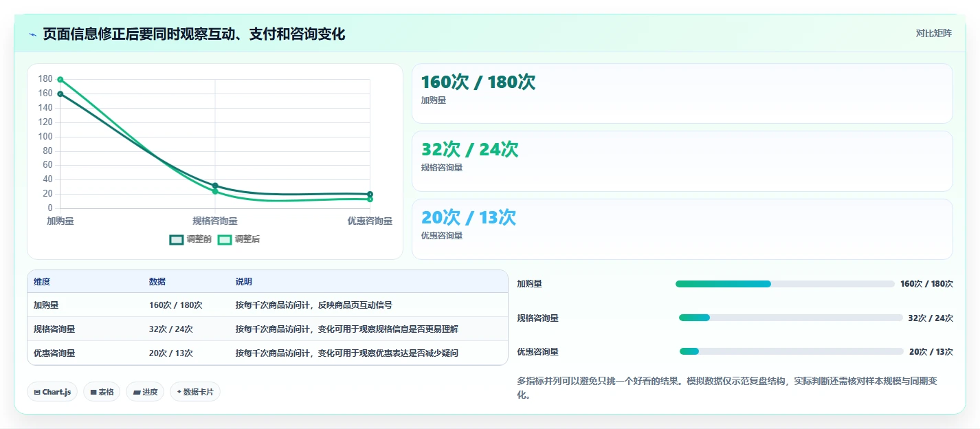
Task: Click the 规格咨询量 progress bar
Action: pyautogui.click(x=790, y=318)
